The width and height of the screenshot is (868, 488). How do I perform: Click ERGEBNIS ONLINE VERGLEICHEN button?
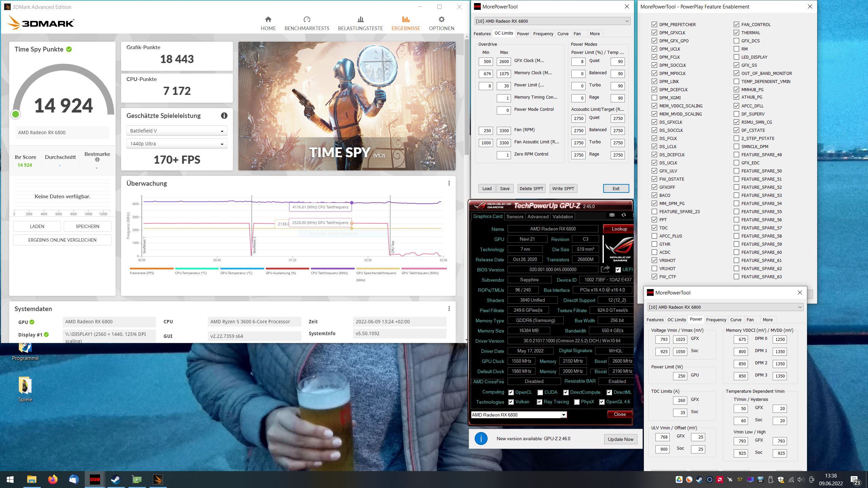pos(62,240)
